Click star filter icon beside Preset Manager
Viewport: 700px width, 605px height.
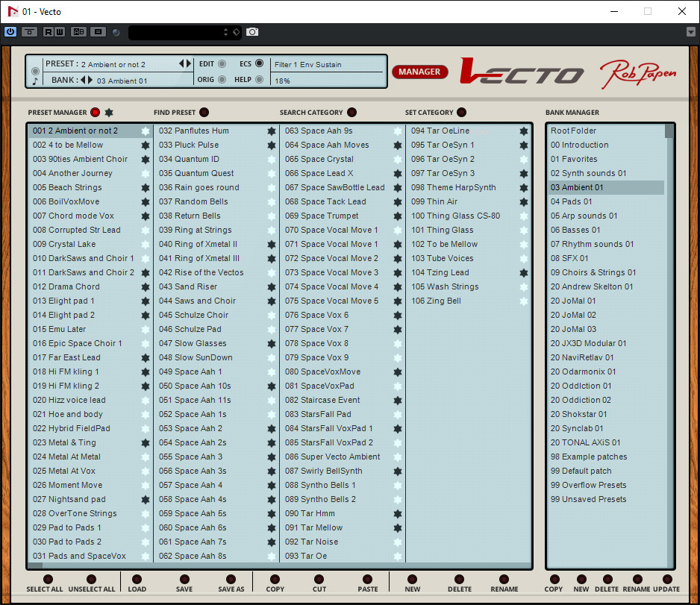coord(109,113)
